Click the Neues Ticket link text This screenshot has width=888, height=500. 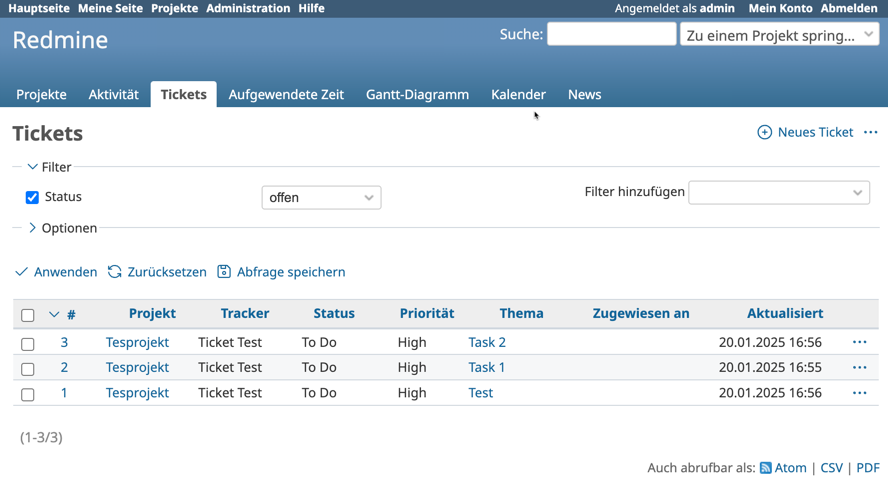click(x=815, y=132)
